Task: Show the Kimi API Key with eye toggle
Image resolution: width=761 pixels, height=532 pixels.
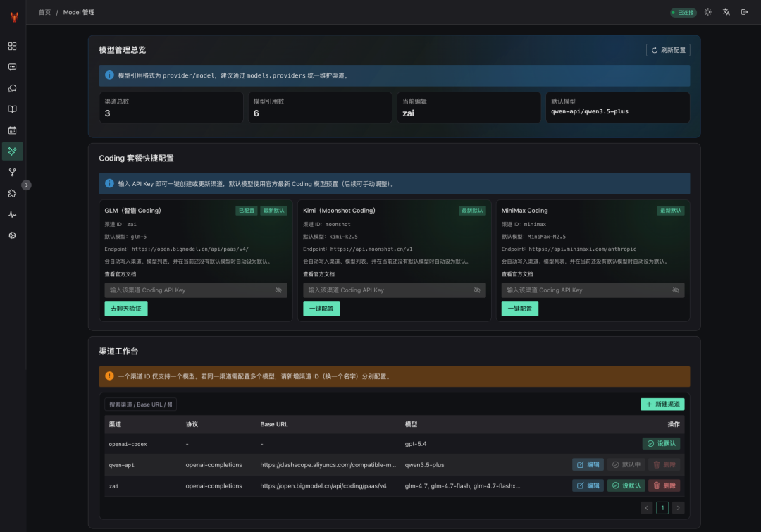Action: [x=476, y=290]
